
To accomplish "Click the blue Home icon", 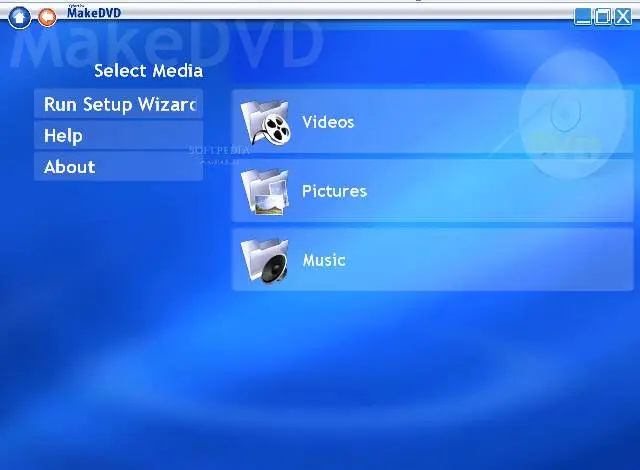I will [x=20, y=17].
